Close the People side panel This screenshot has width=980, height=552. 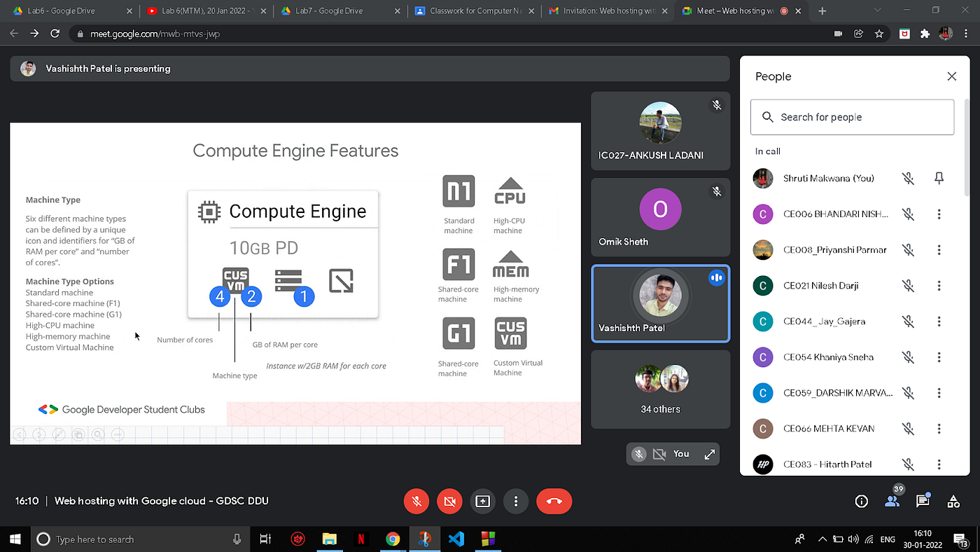[x=951, y=76]
